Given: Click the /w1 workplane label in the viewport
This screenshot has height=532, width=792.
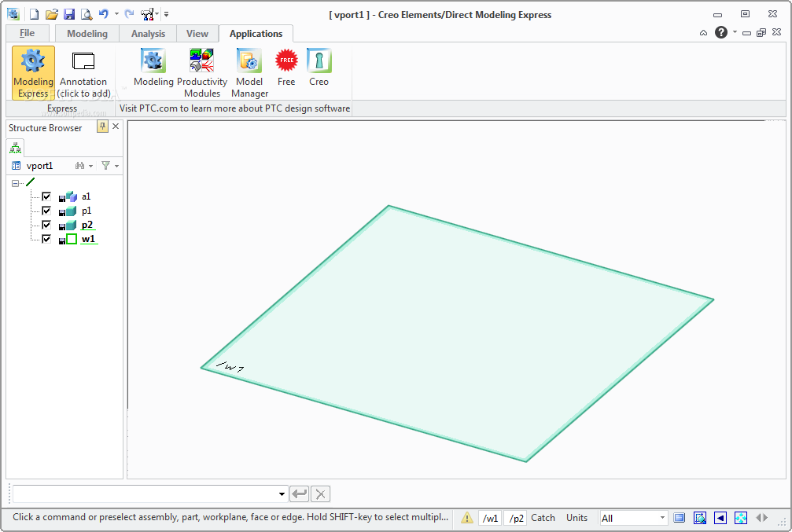Looking at the screenshot, I should 230,367.
